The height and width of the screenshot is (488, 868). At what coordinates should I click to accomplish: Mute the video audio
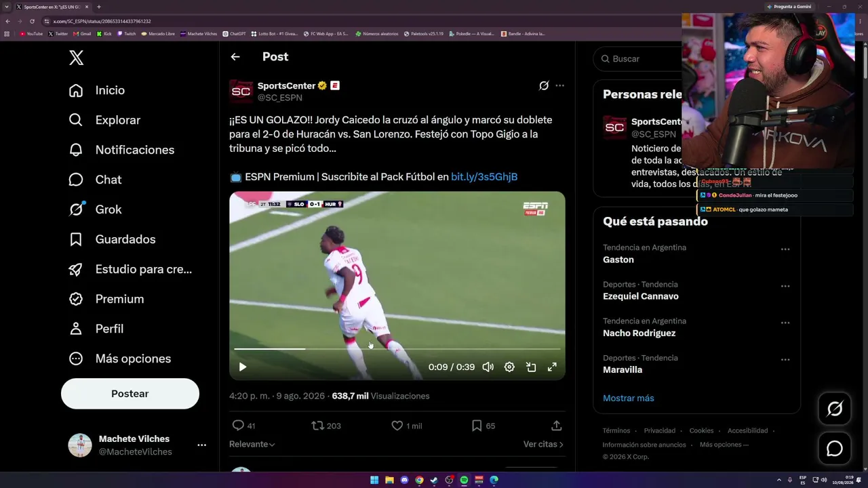pos(488,367)
